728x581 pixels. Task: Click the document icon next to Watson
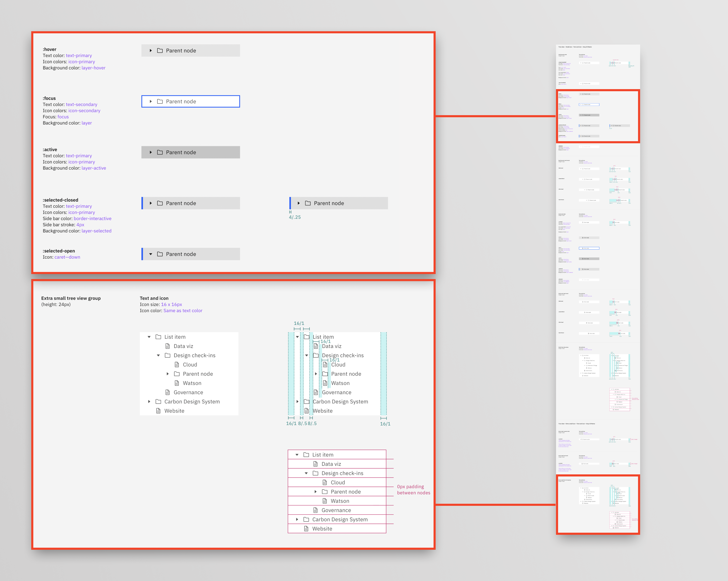coord(177,383)
